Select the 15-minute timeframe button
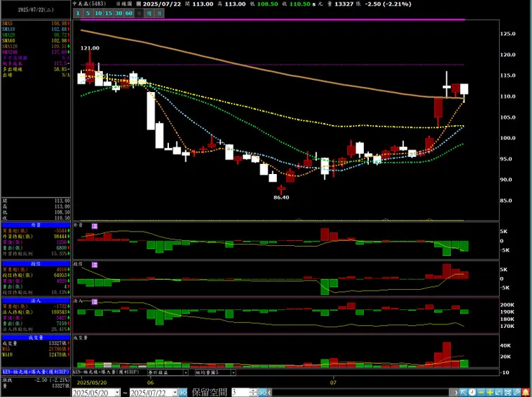 [x=109, y=13]
